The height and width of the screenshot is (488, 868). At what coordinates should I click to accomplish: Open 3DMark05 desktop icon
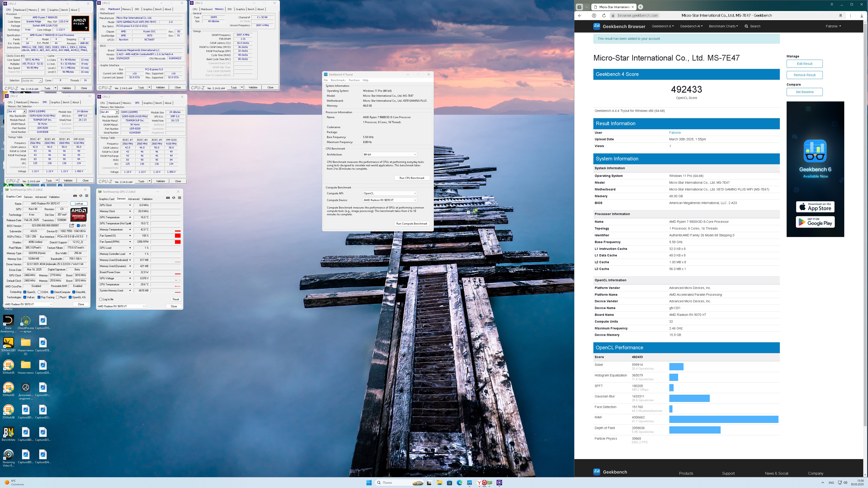[x=8, y=367]
